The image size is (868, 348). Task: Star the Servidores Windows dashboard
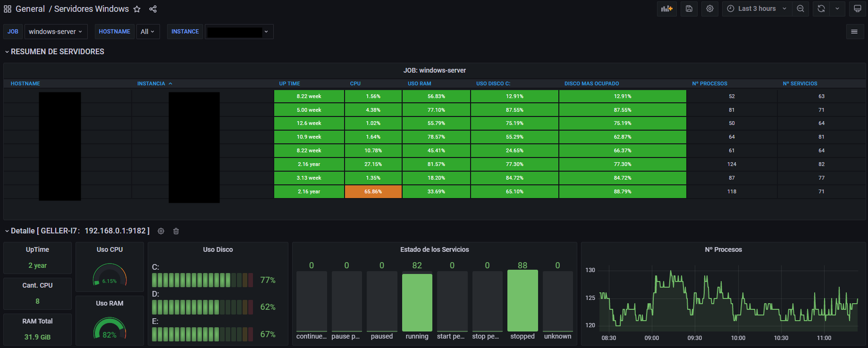coord(137,9)
